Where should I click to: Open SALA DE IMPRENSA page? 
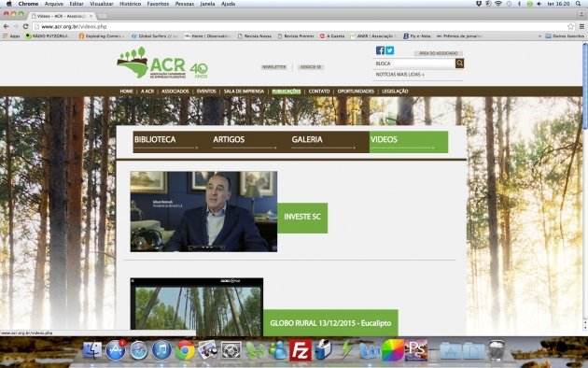point(244,92)
